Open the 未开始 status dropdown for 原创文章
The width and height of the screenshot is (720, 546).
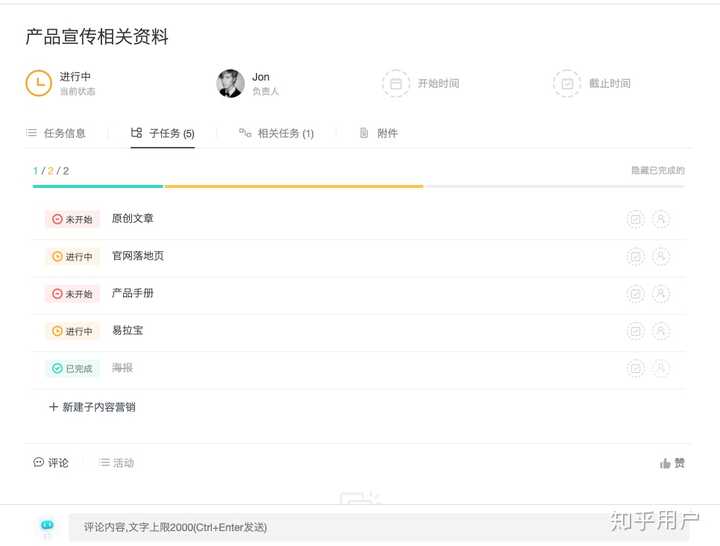pos(72,219)
